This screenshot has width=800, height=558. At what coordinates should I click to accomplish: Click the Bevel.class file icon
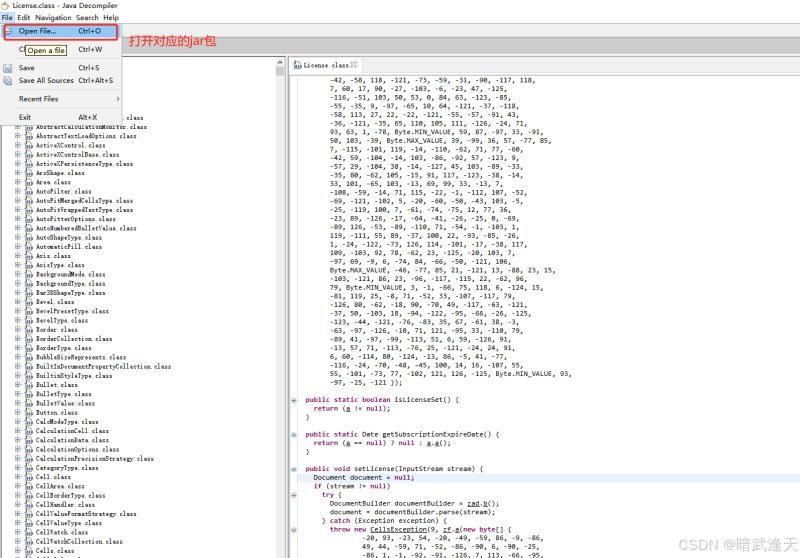click(x=29, y=301)
